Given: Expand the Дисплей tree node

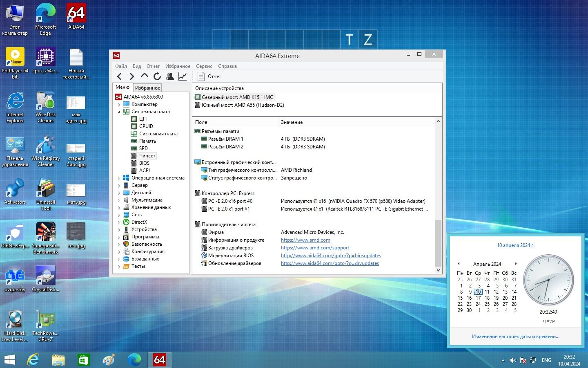Looking at the screenshot, I should 119,193.
